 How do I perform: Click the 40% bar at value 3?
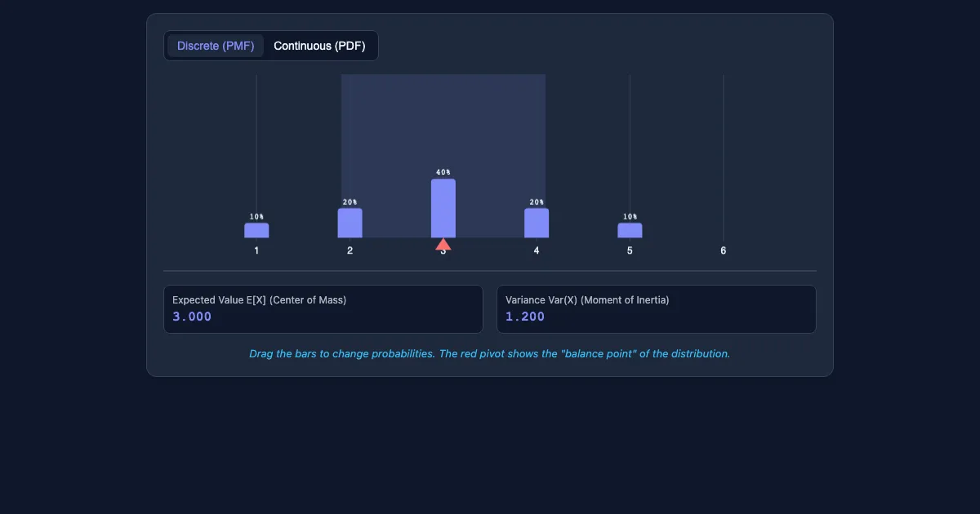click(443, 208)
